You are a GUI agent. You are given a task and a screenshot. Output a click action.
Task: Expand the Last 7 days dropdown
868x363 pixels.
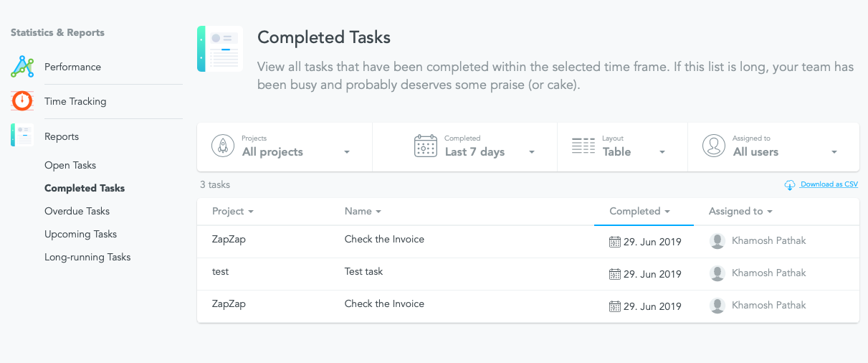490,152
